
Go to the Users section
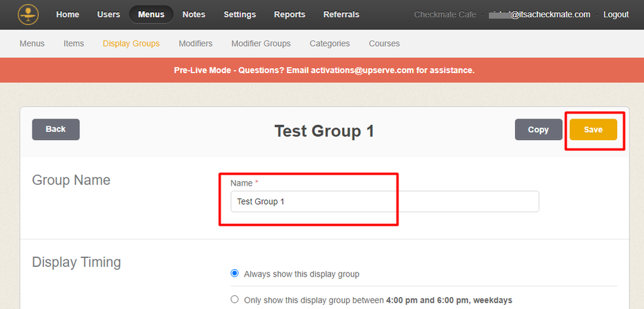108,14
